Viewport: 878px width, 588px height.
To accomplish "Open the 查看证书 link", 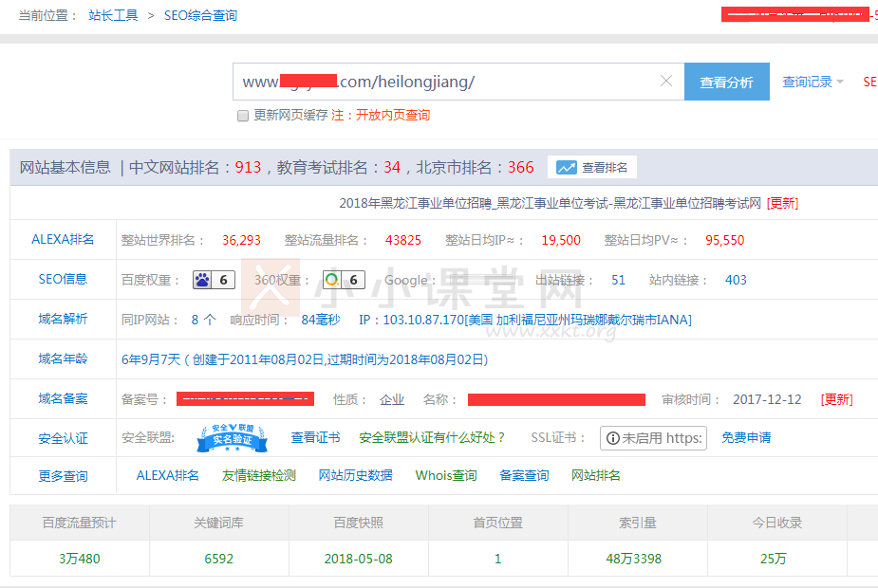I will pyautogui.click(x=315, y=437).
